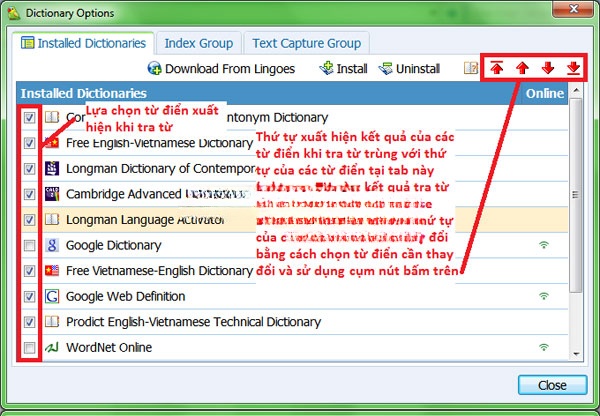The height and width of the screenshot is (416, 600).
Task: Click the Move to top arrow icon
Action: pos(497,68)
